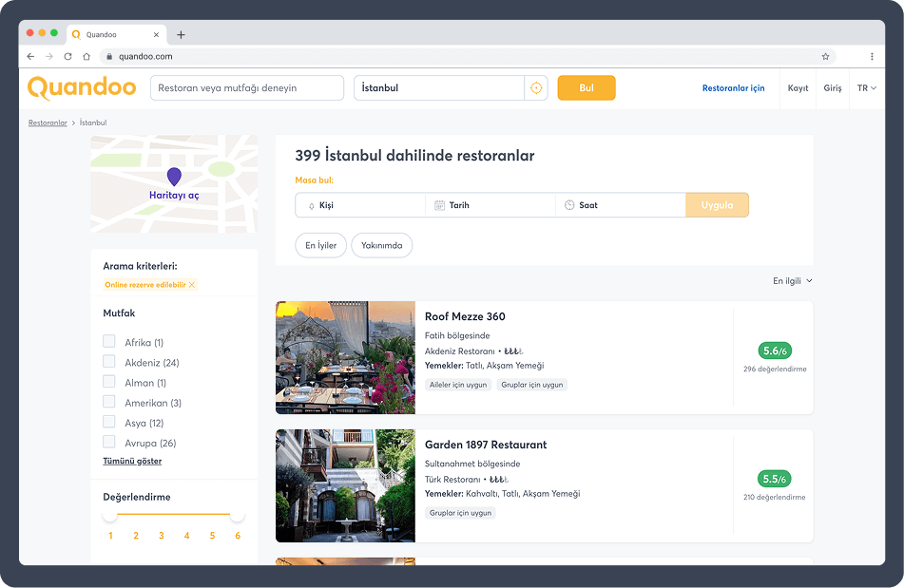904x588 pixels.
Task: Open a new browser tab with plus icon
Action: [x=181, y=35]
